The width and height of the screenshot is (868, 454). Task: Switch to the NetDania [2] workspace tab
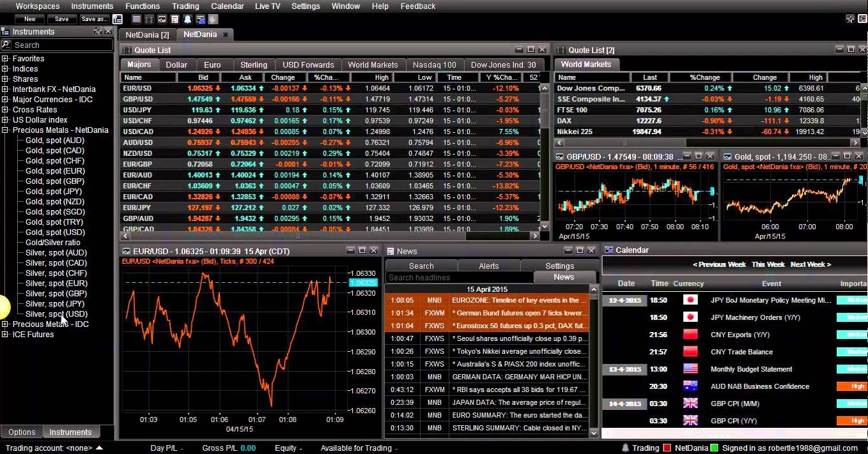147,34
